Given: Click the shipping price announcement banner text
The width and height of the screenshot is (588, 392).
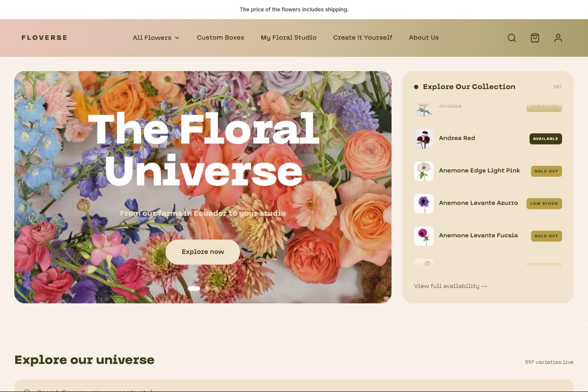Looking at the screenshot, I should click(x=294, y=9).
